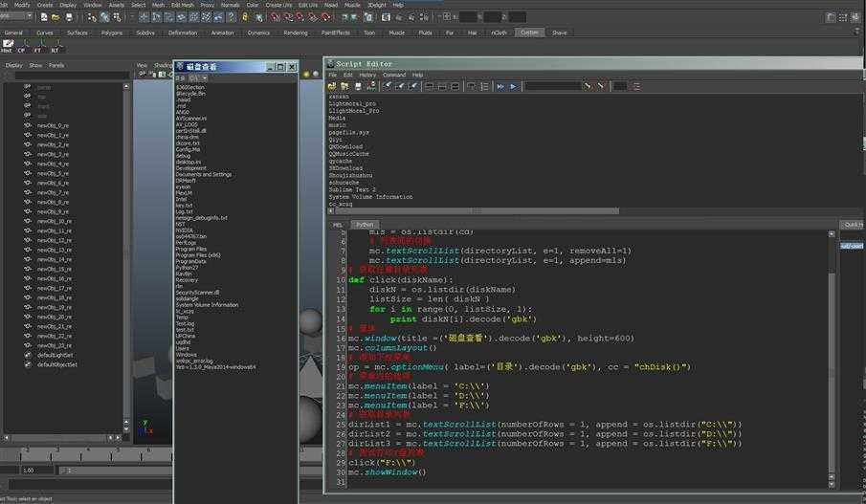This screenshot has width=866, height=504.
Task: Open the View menu of the viewport
Action: [142, 65]
